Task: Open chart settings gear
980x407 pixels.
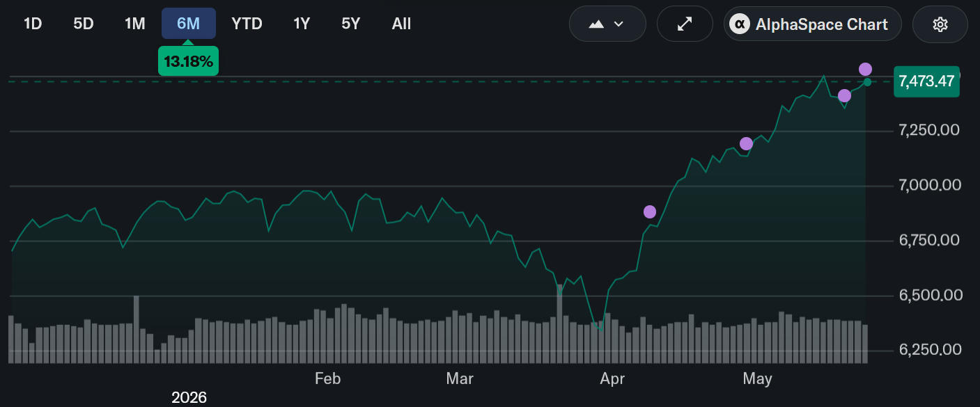Action: 940,24
